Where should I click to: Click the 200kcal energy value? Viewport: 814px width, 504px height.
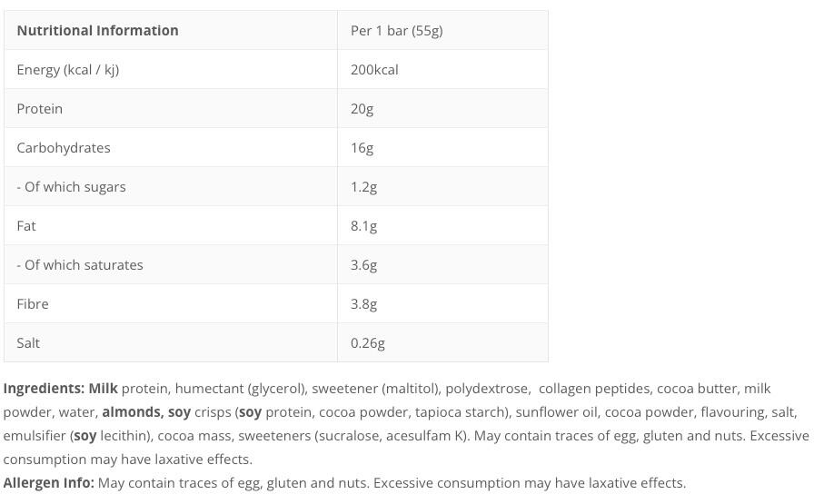[x=374, y=69]
